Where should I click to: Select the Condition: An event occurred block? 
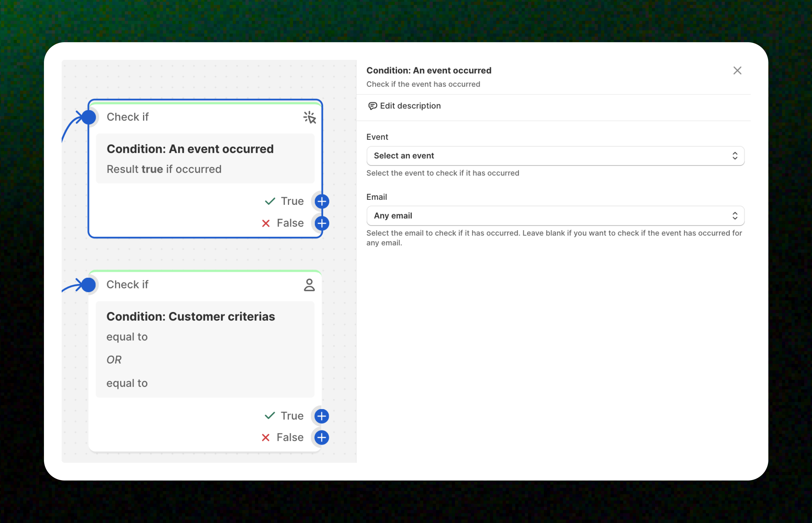[205, 158]
